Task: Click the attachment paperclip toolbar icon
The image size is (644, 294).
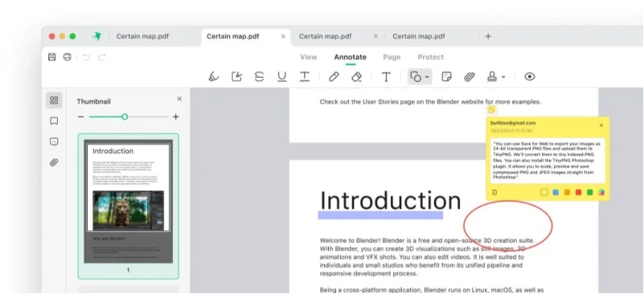Action: click(470, 77)
